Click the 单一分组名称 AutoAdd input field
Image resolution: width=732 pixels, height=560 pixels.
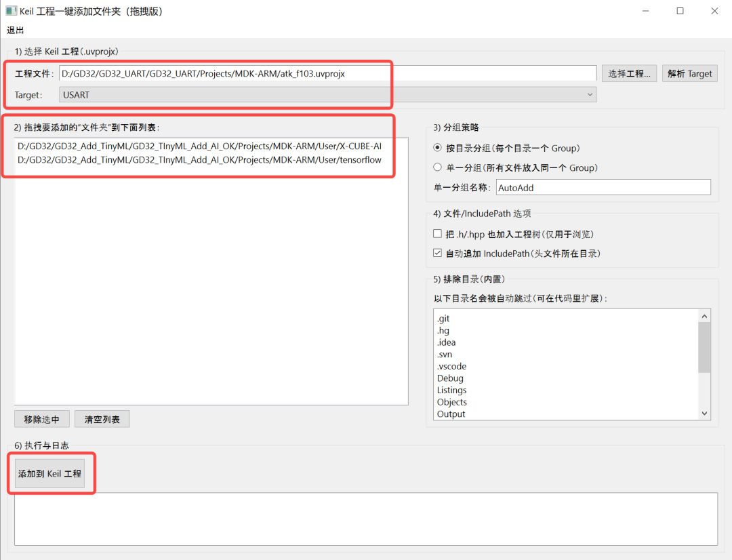point(603,187)
